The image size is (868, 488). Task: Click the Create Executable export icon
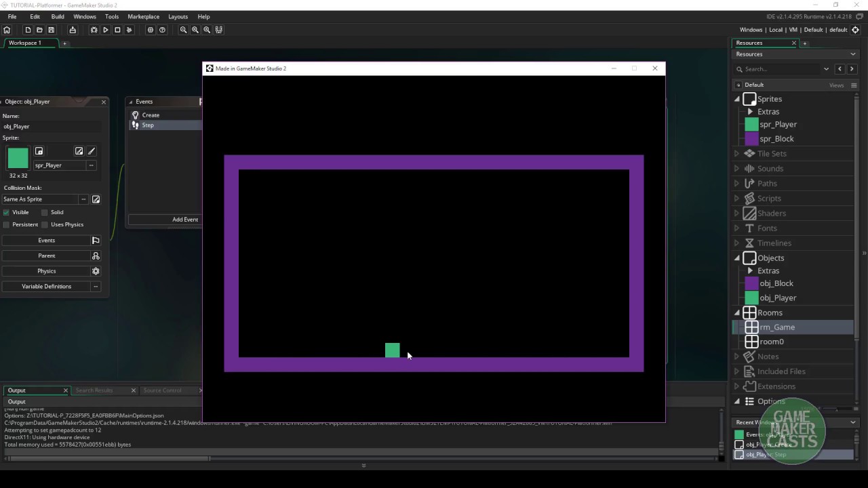point(73,30)
